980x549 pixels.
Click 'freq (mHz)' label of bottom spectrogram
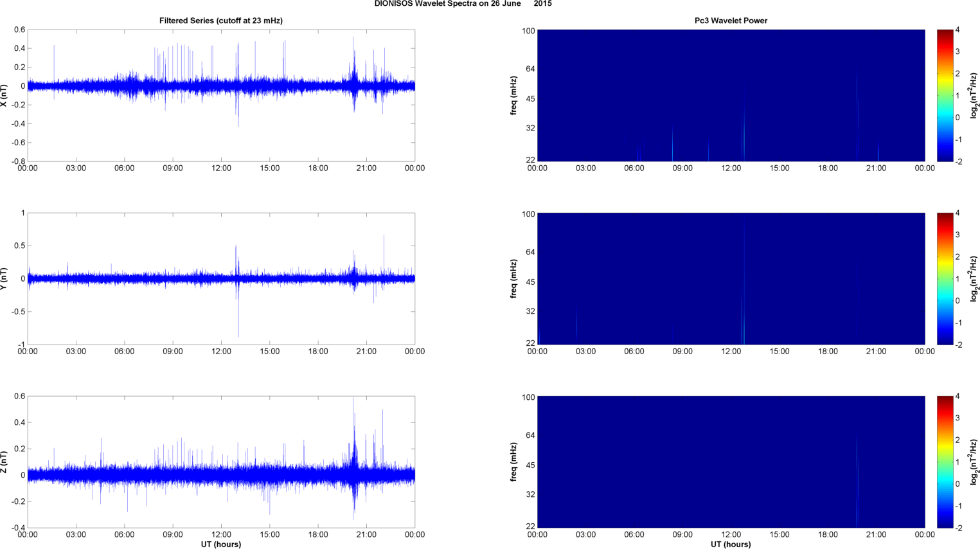[x=514, y=462]
